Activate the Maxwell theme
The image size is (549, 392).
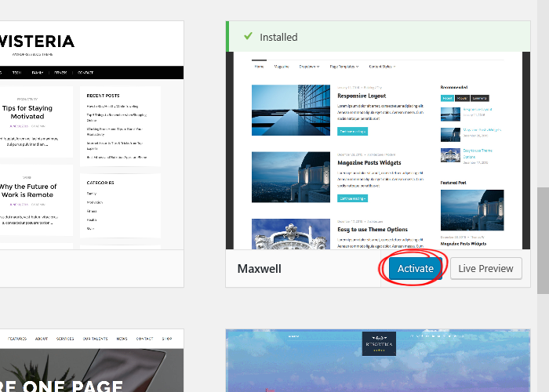click(415, 268)
